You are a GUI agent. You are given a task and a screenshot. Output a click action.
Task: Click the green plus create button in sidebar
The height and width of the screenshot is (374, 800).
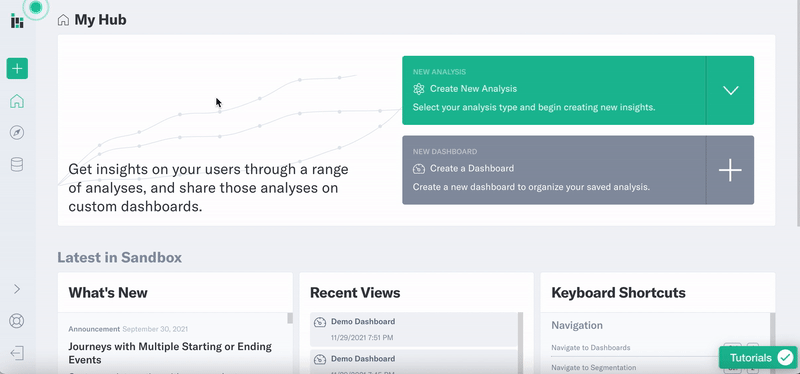click(17, 68)
